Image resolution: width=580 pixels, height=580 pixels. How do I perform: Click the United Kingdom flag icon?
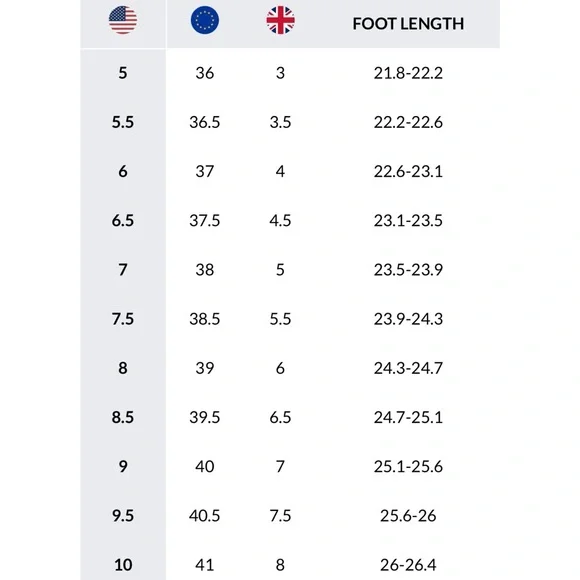[280, 20]
